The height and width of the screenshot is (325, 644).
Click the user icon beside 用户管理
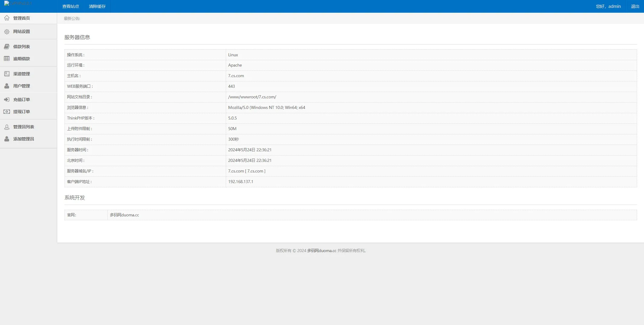pos(7,86)
